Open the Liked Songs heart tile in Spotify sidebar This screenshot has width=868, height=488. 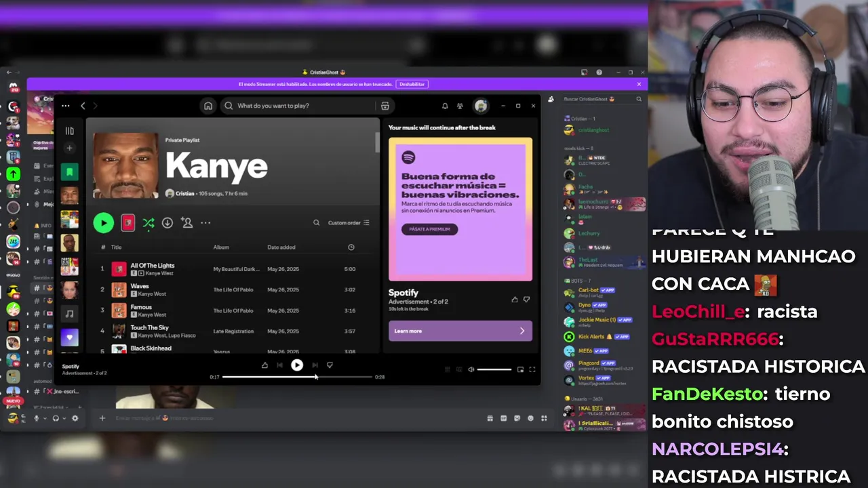69,337
